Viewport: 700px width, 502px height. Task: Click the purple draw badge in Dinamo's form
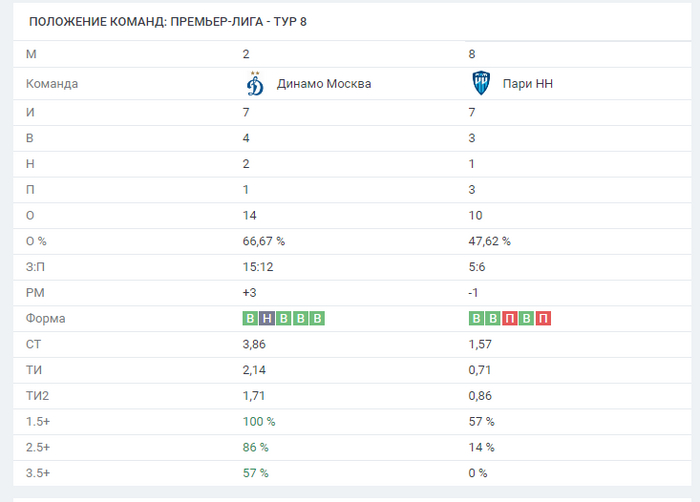click(x=267, y=319)
